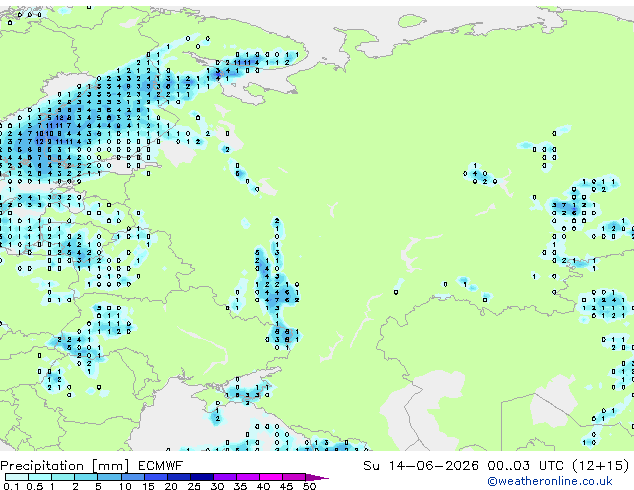This screenshot has height=490, width=634.
Task: Select the 45–50 mm legend swatch
Action: click(294, 477)
